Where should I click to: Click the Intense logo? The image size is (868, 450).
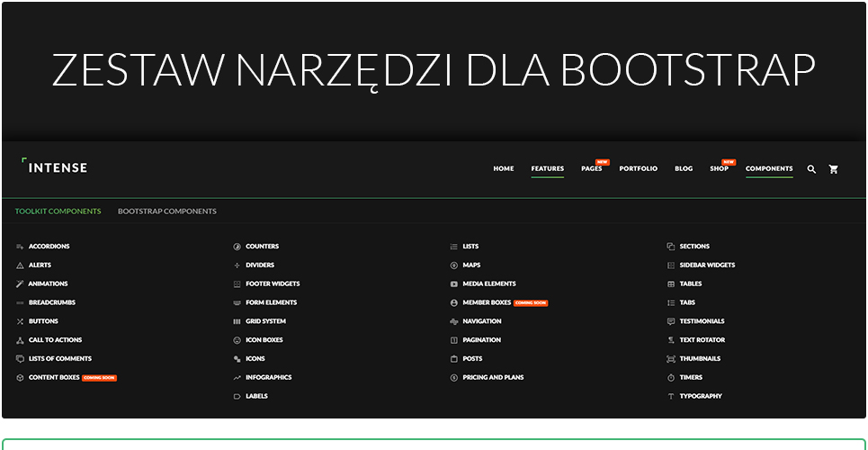click(54, 166)
